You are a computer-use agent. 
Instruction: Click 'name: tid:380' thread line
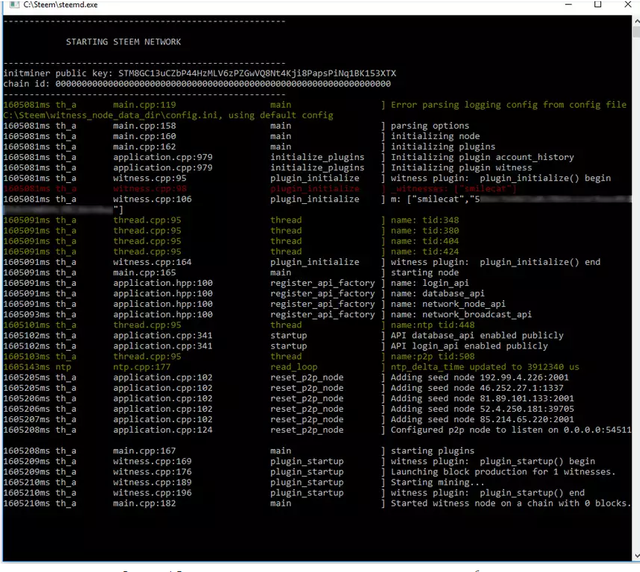click(x=424, y=231)
